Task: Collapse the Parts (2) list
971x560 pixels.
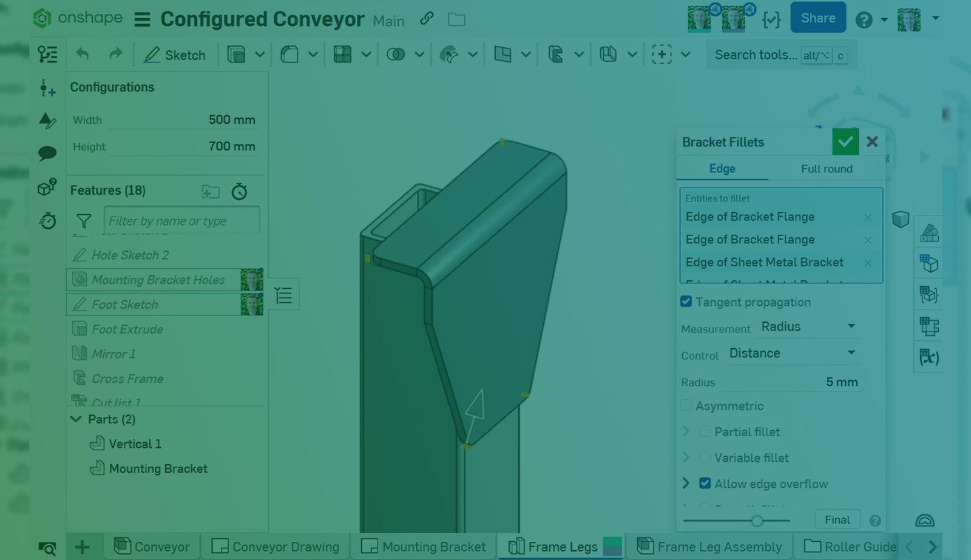Action: pos(76,419)
